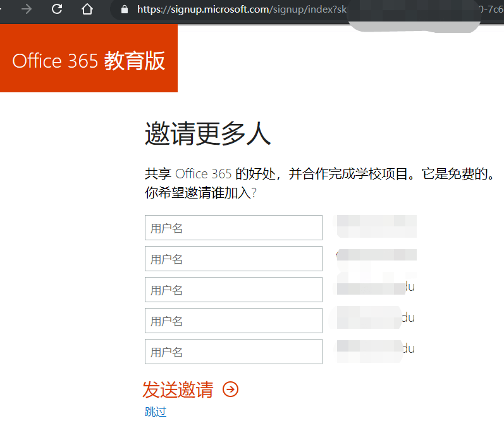Viewport: 504px width, 423px height.
Task: Focus the third 用户名 input field
Action: [233, 290]
